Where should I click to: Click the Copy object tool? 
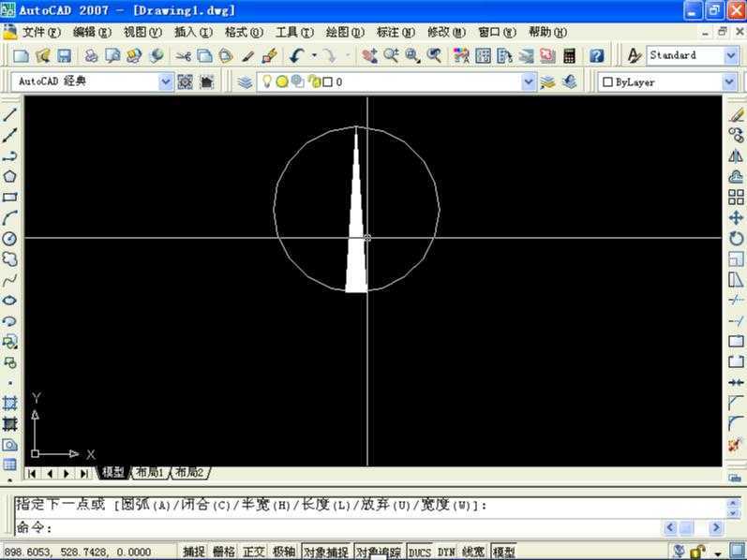[737, 135]
